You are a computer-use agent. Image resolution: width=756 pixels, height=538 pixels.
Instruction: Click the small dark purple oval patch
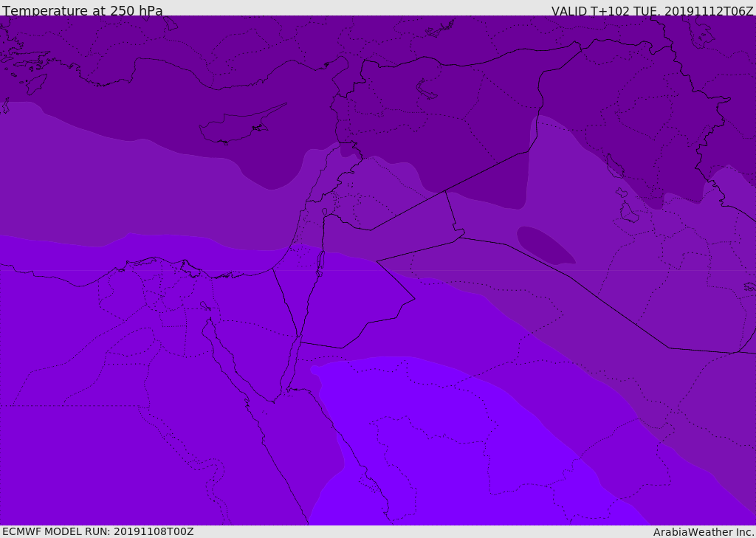pos(545,245)
